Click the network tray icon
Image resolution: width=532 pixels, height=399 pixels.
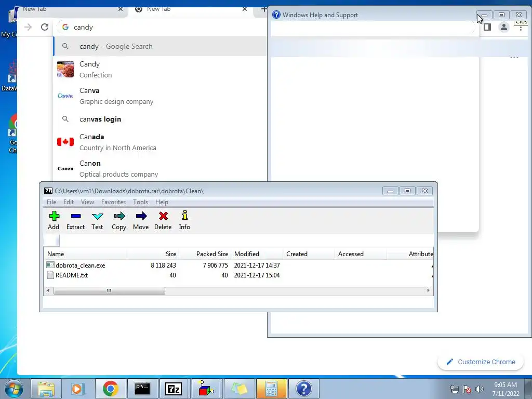pos(454,389)
